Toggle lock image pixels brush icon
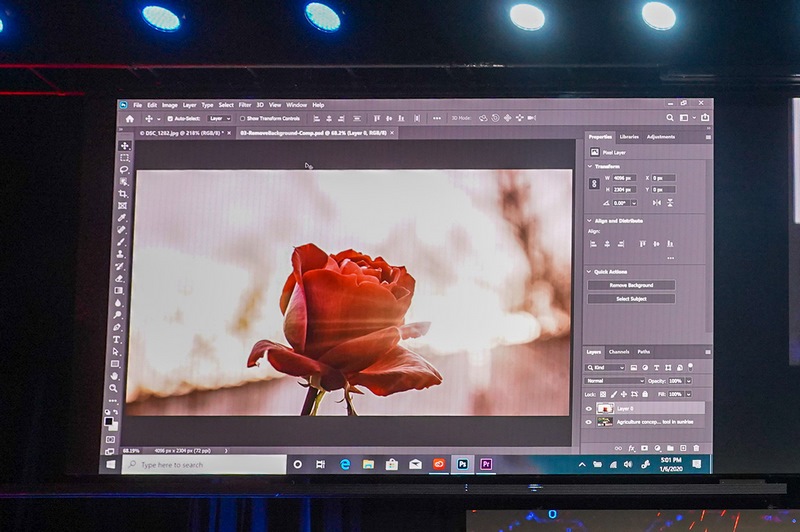This screenshot has width=800, height=532. click(614, 394)
